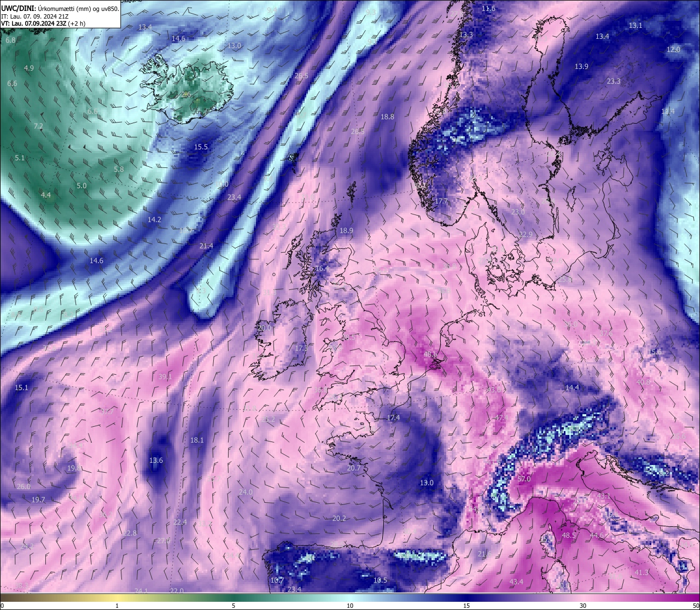Click the 40.8 value near the right edge
The width and height of the screenshot is (700, 610).
644,382
